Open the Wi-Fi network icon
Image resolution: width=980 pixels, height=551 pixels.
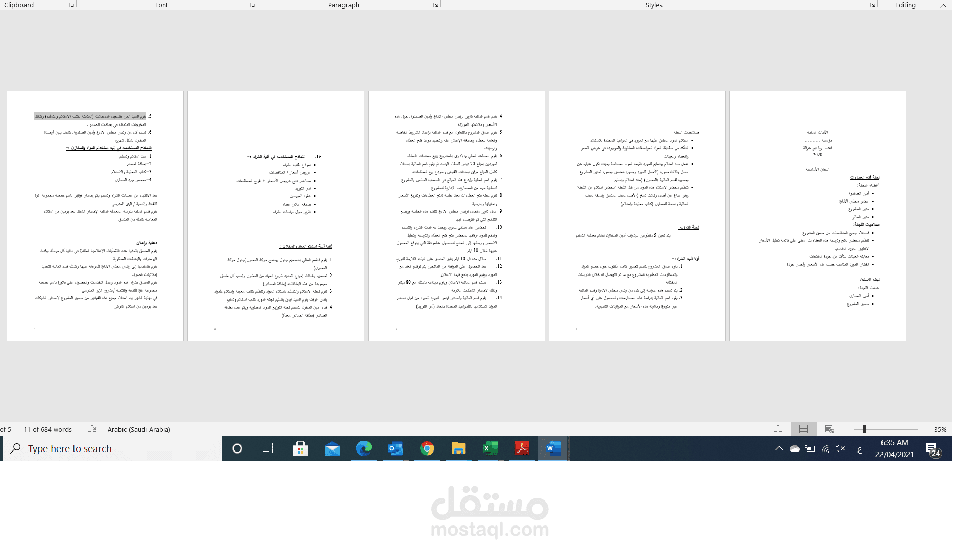825,448
